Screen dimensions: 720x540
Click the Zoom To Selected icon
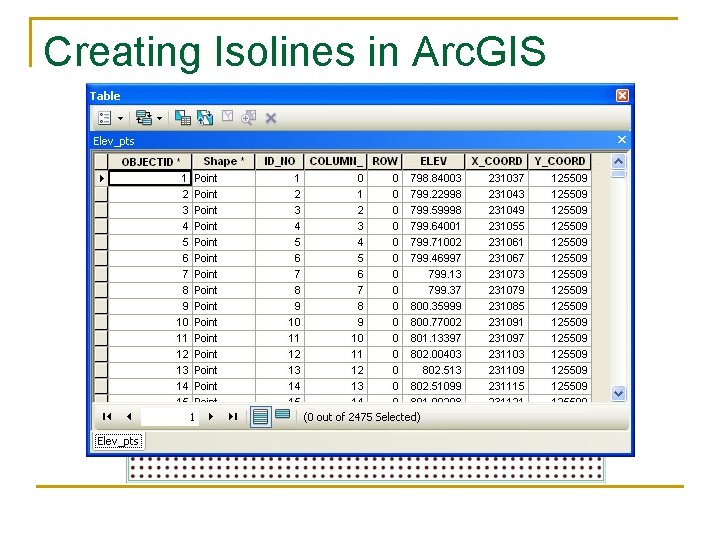coord(248,118)
